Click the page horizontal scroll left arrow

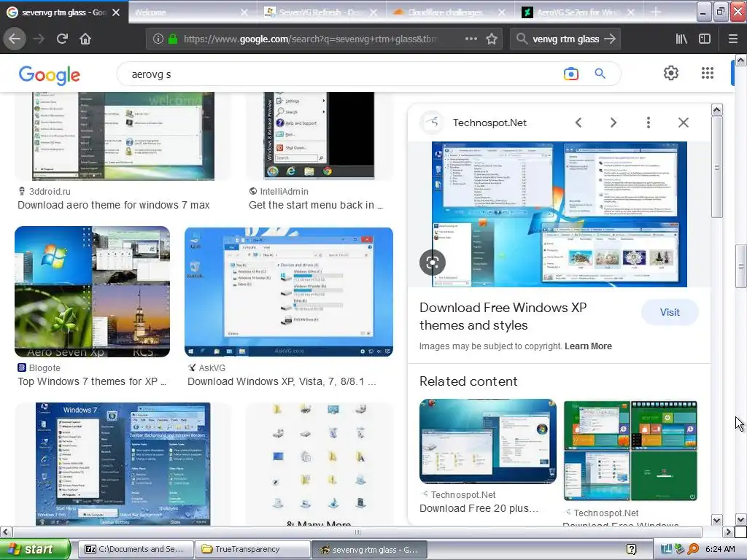[x=5, y=532]
